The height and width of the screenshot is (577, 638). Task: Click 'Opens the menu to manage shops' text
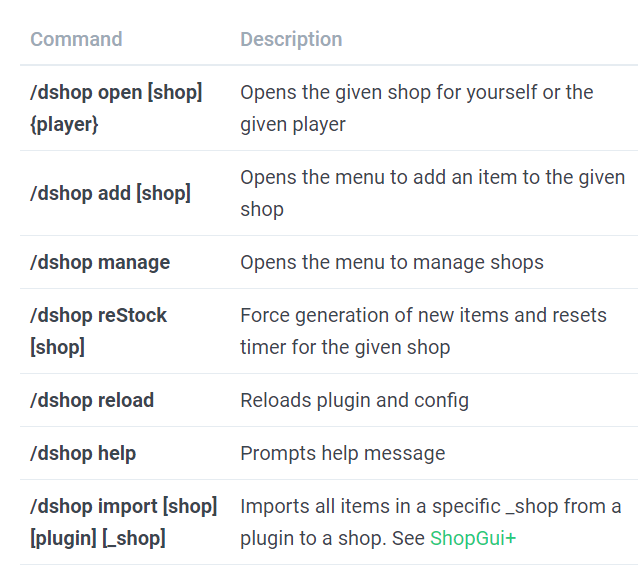click(391, 262)
